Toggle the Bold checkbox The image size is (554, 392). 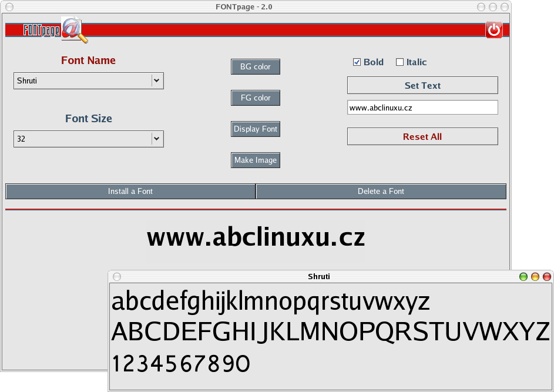(357, 62)
